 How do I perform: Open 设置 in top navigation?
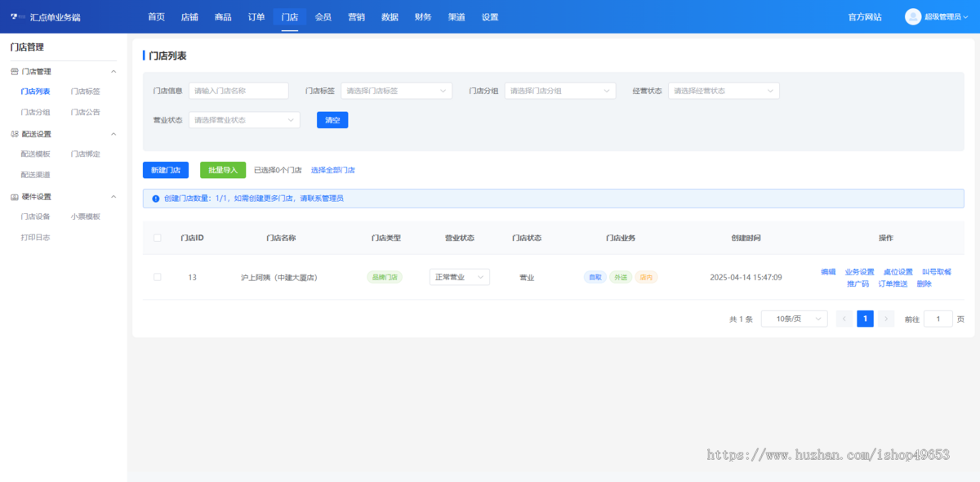pyautogui.click(x=490, y=16)
